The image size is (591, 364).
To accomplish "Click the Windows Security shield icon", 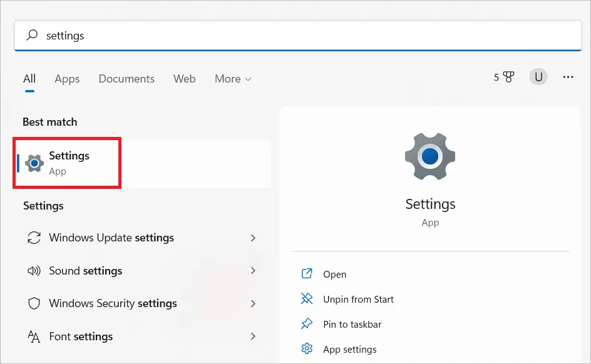I will 34,303.
